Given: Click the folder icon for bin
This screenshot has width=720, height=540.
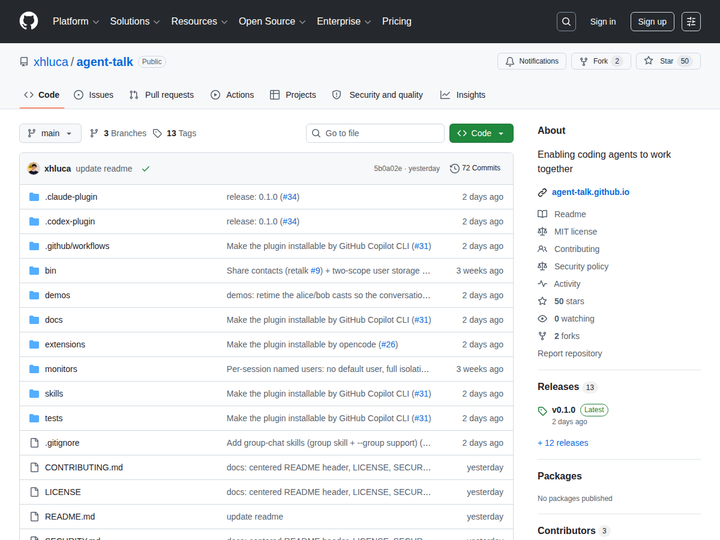Looking at the screenshot, I should click(x=34, y=271).
